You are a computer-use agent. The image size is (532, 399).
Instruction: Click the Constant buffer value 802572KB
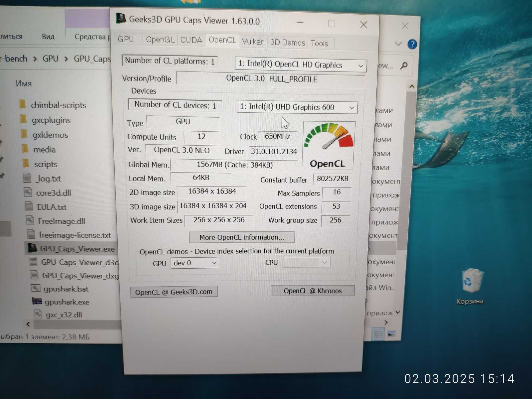coord(332,179)
